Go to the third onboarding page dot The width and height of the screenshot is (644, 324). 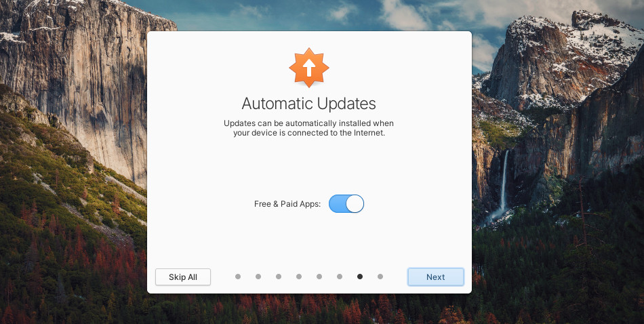(x=279, y=277)
